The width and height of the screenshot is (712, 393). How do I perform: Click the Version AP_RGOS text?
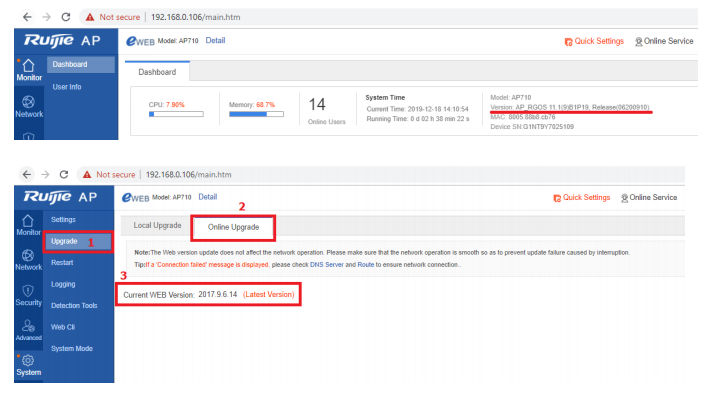click(x=570, y=107)
